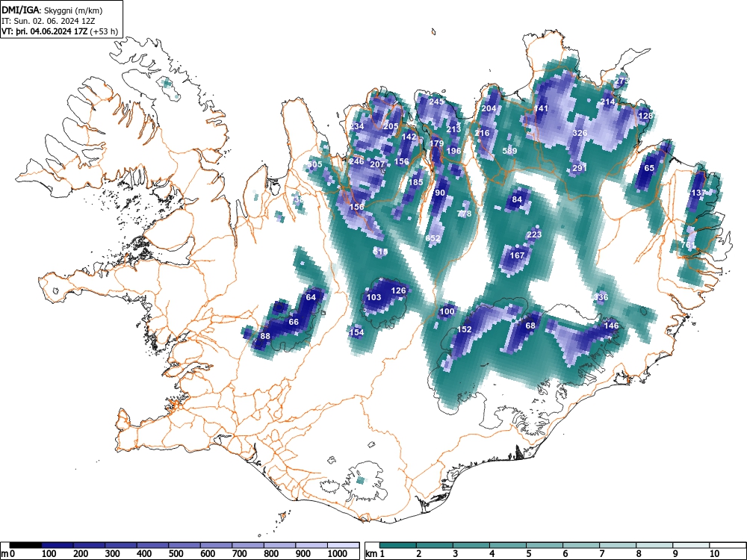Click visibility value 146 over Vatnajökull
The height and width of the screenshot is (560, 747).
tap(611, 326)
